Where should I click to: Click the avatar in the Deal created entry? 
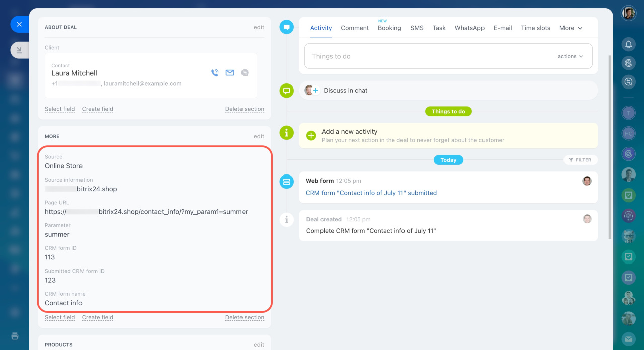587,219
